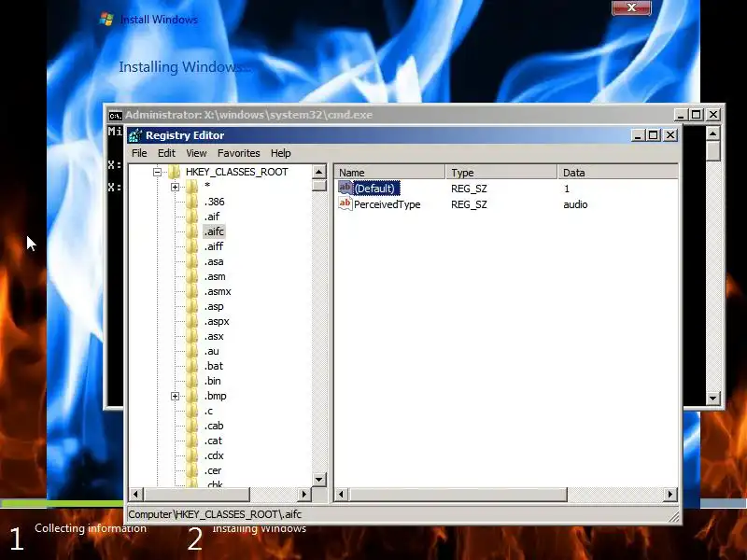Click the folder icon of .cdx key
The image size is (747, 560).
coord(191,455)
